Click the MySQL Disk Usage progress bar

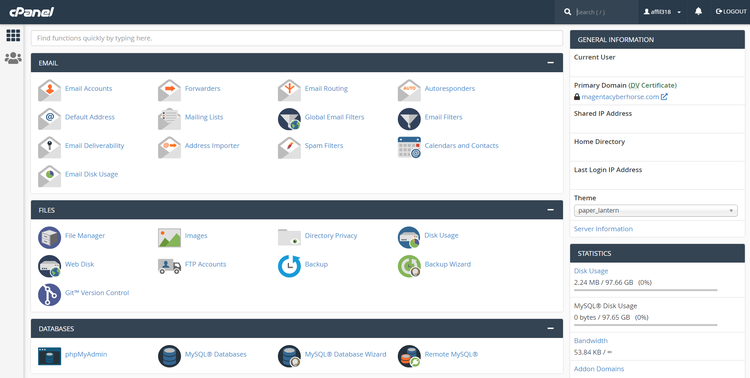(x=645, y=325)
